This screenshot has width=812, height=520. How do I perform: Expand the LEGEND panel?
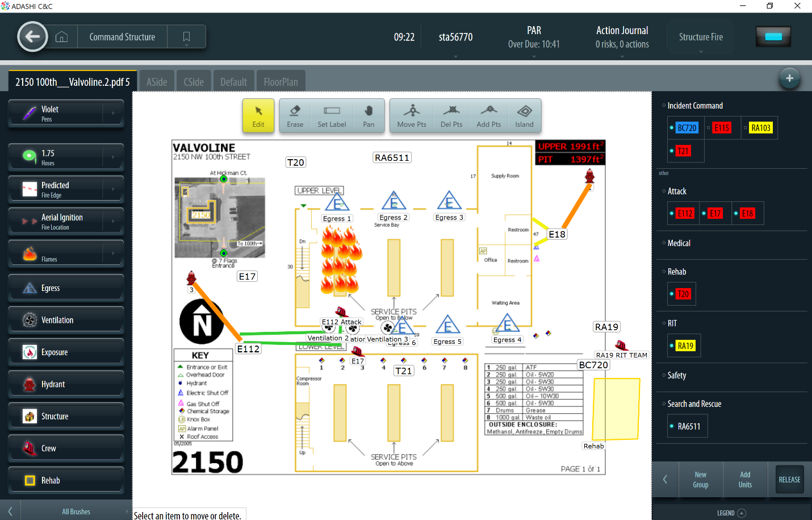click(x=731, y=513)
